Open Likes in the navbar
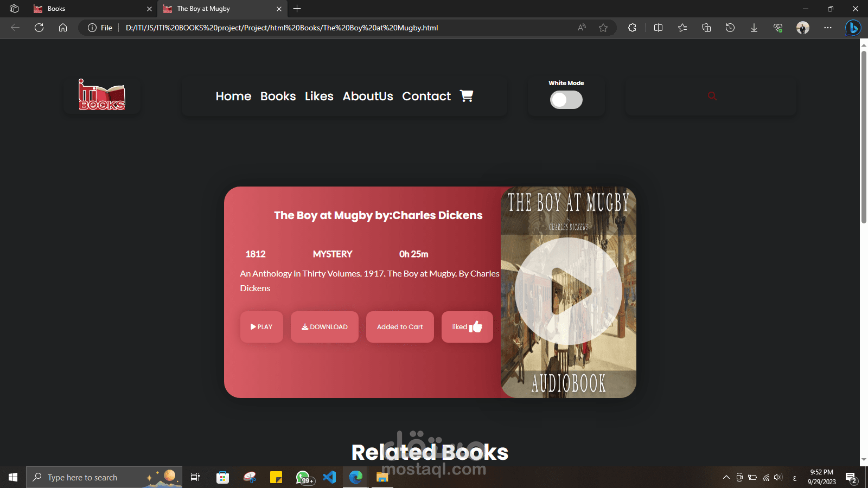The image size is (868, 488). [319, 96]
